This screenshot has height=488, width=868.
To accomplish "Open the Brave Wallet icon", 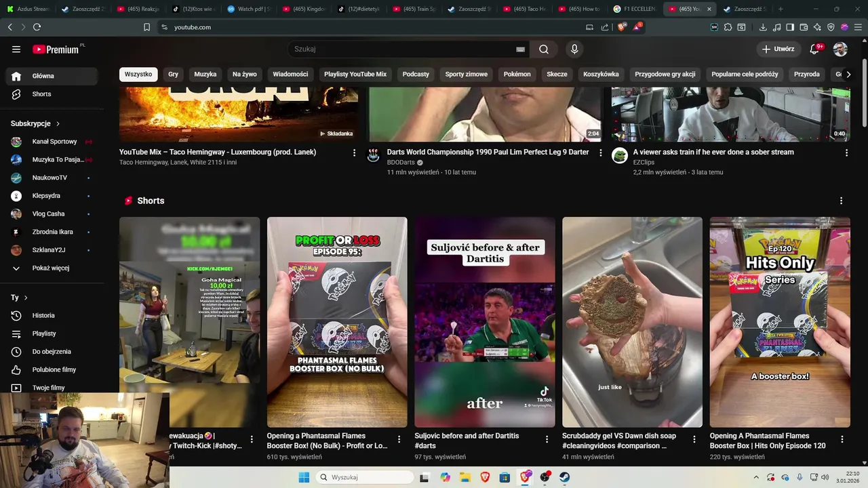I will point(804,27).
